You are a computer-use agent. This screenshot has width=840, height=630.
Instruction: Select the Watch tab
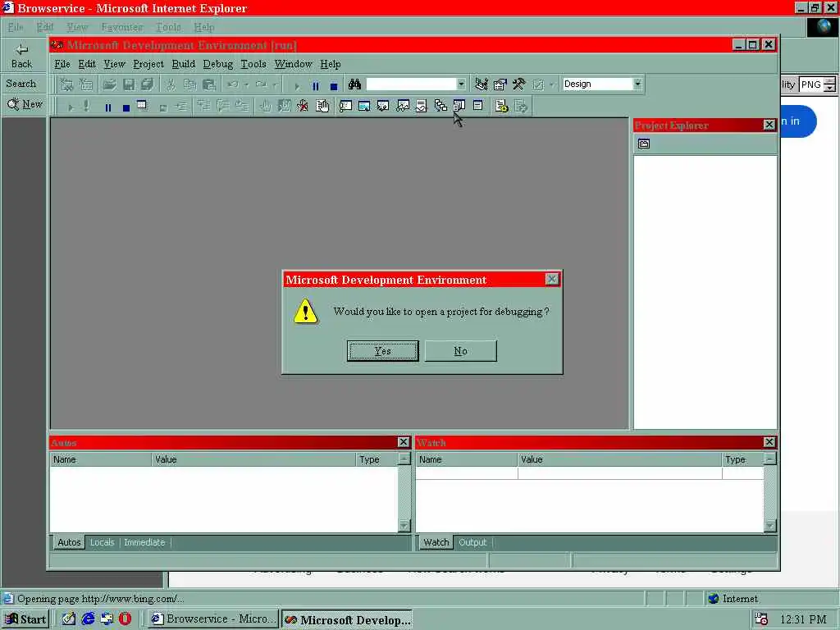point(436,542)
